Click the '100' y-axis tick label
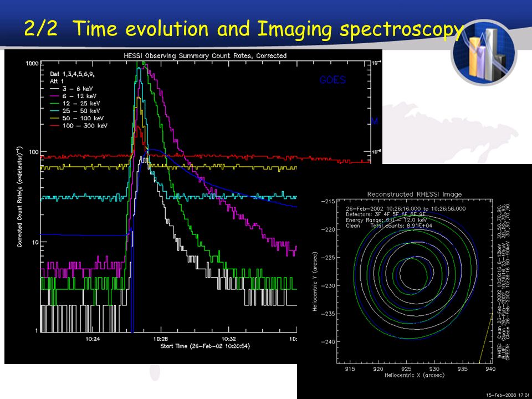This screenshot has height=399, width=532. pos(33,152)
